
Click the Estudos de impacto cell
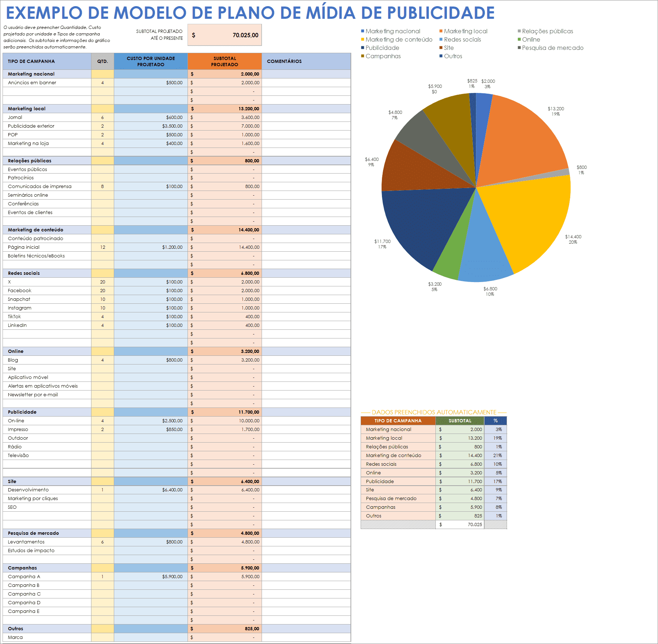(x=47, y=550)
